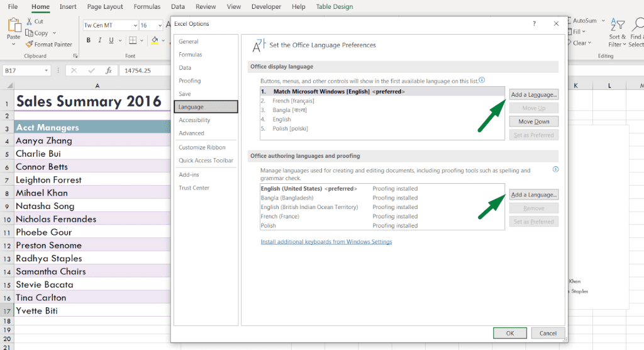Toggle Underline formatting
The height and width of the screenshot is (350, 644).
click(x=110, y=40)
